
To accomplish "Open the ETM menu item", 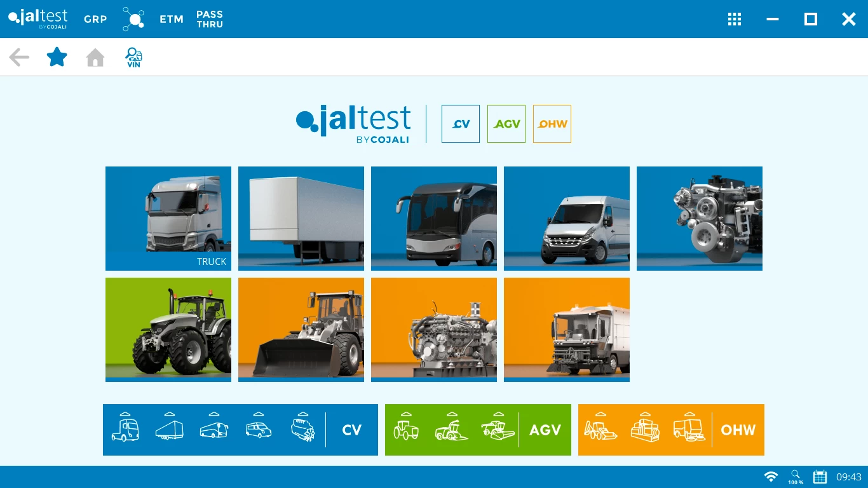I will click(x=172, y=19).
